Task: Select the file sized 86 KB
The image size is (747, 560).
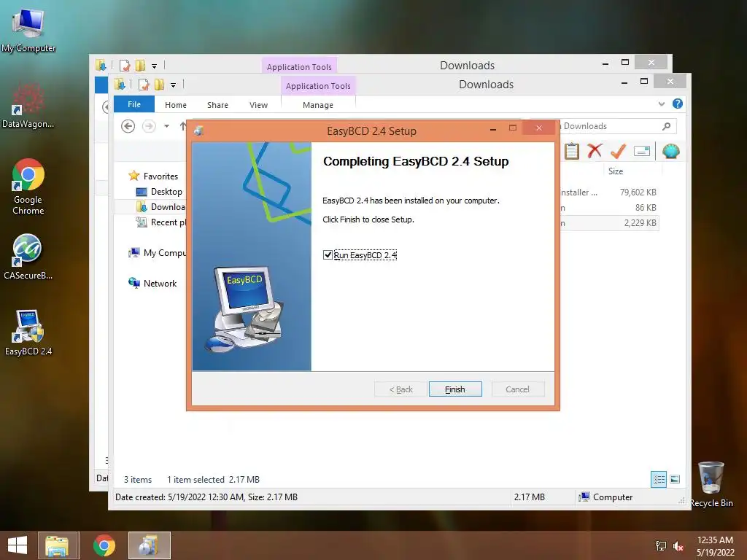Action: [x=646, y=208]
